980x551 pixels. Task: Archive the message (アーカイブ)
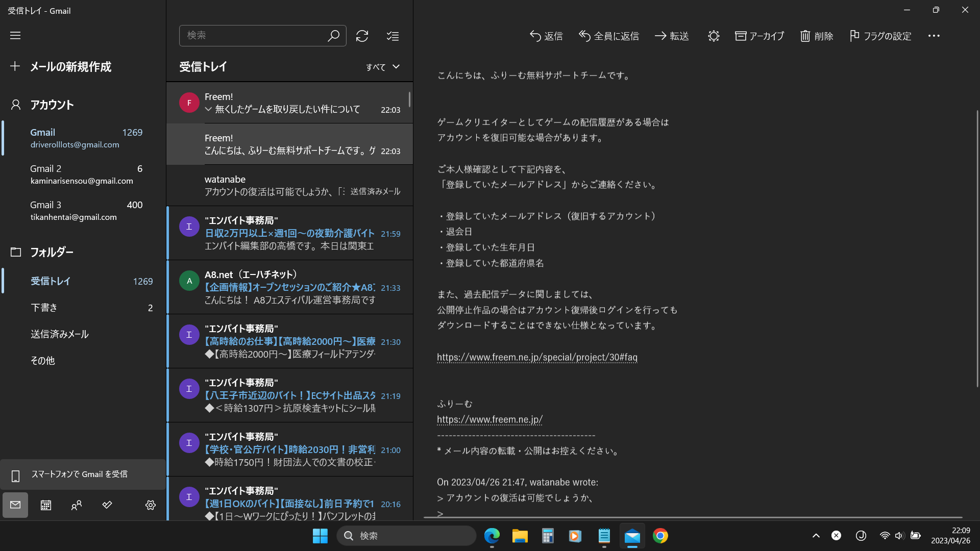click(x=759, y=36)
